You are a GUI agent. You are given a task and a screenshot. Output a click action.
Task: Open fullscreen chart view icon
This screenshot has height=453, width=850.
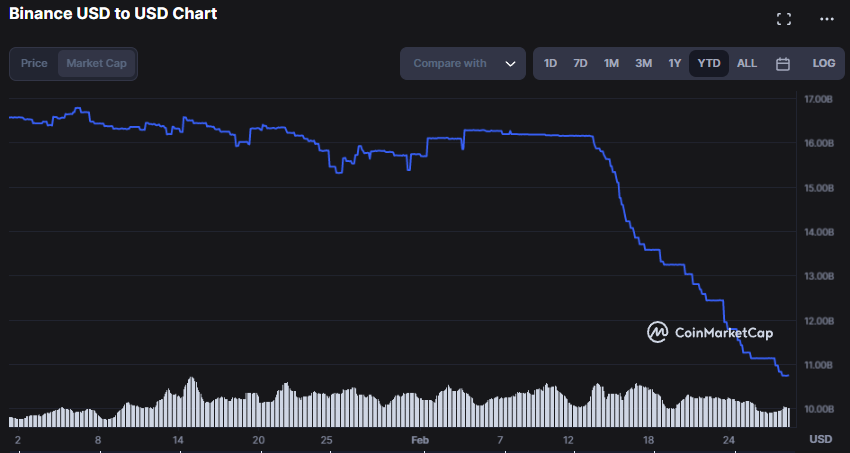click(x=783, y=20)
